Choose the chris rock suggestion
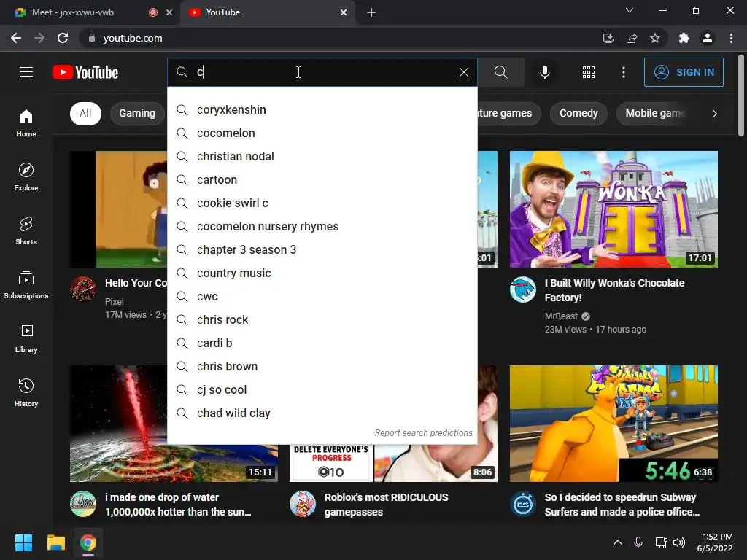 coord(322,319)
